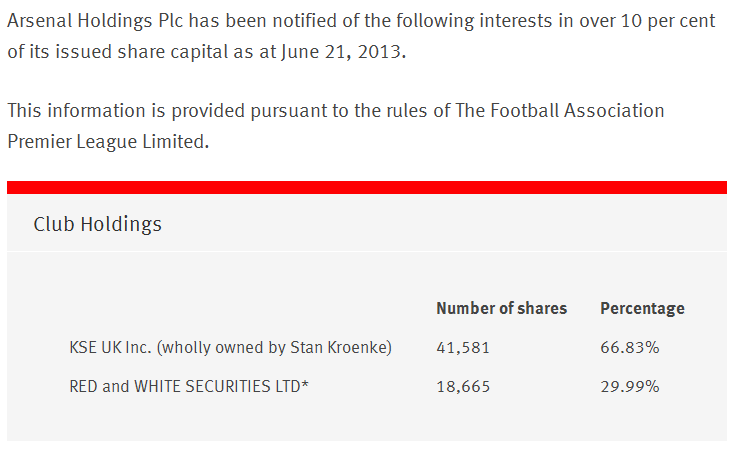Click the asterisk after SECURITIES LTD
This screenshot has height=455, width=736.
tap(304, 383)
